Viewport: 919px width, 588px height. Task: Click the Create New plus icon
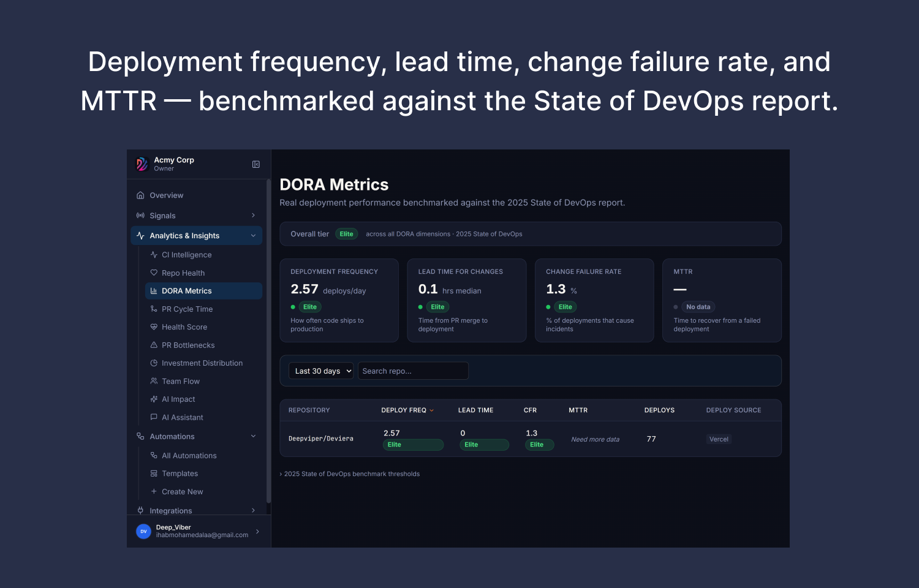point(154,492)
